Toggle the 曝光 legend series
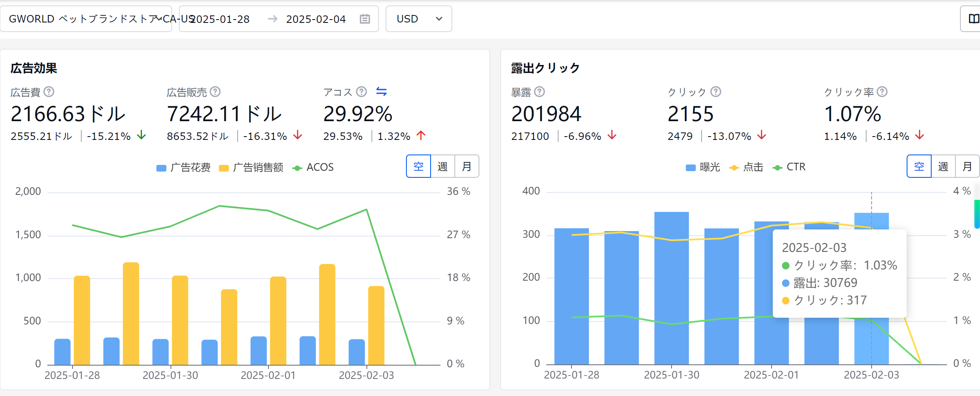 (703, 167)
